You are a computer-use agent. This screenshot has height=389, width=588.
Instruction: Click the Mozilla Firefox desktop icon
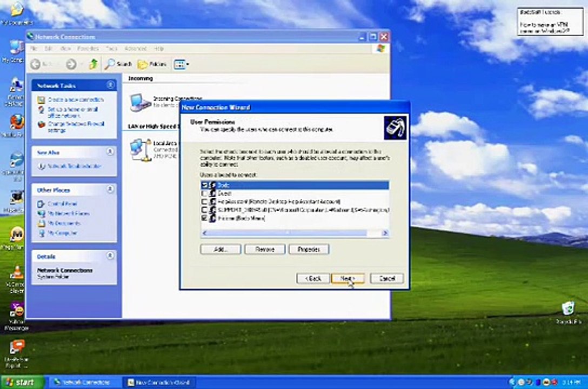pos(16,122)
